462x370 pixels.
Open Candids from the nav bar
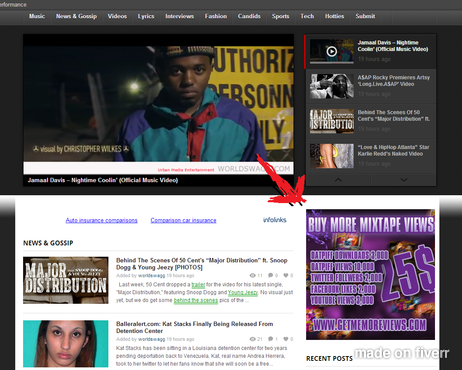coord(249,16)
